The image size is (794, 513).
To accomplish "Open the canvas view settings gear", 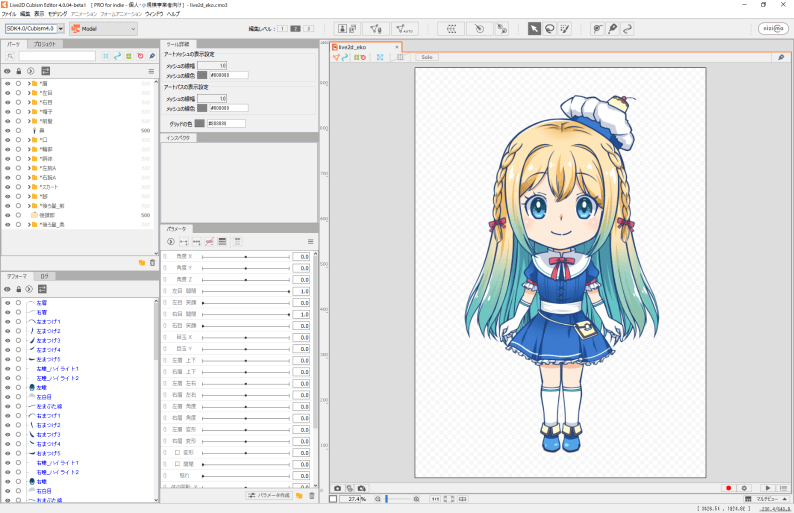I will [x=744, y=488].
